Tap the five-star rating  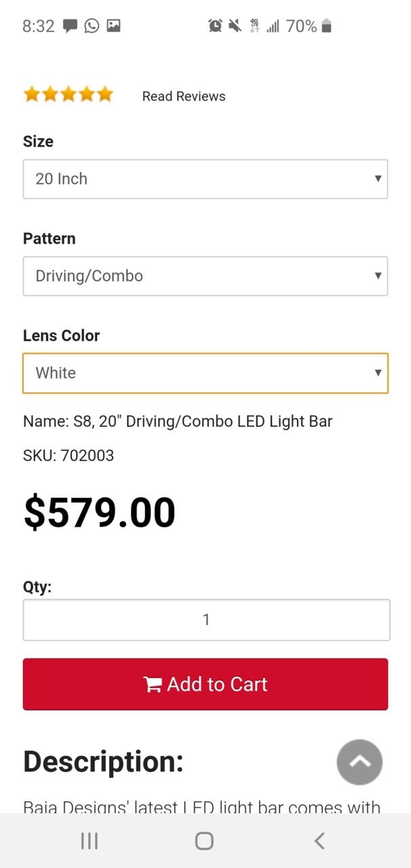click(x=68, y=94)
